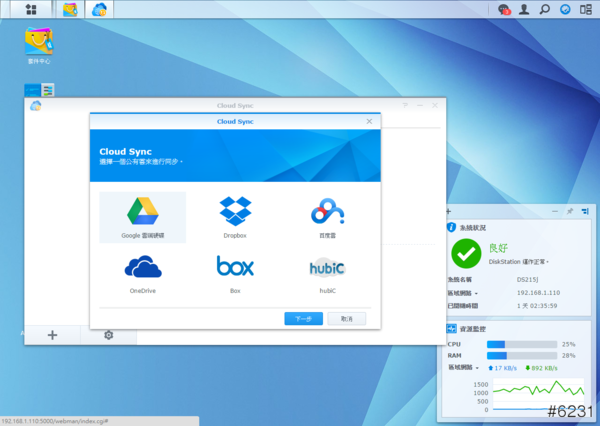
Task: Select the Box cloud service
Action: click(235, 271)
